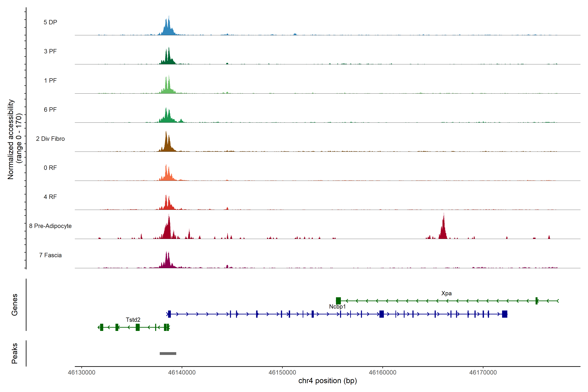Click the Peaks panel label
588x392 pixels.
15,353
